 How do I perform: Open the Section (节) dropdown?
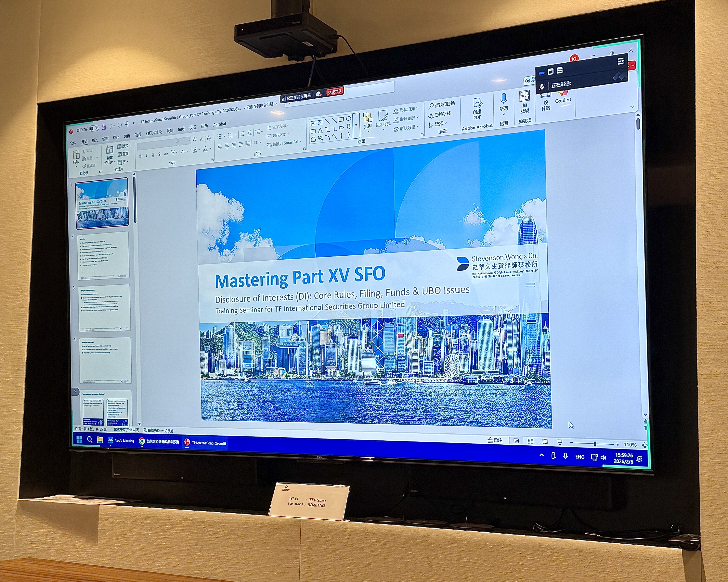point(123,162)
